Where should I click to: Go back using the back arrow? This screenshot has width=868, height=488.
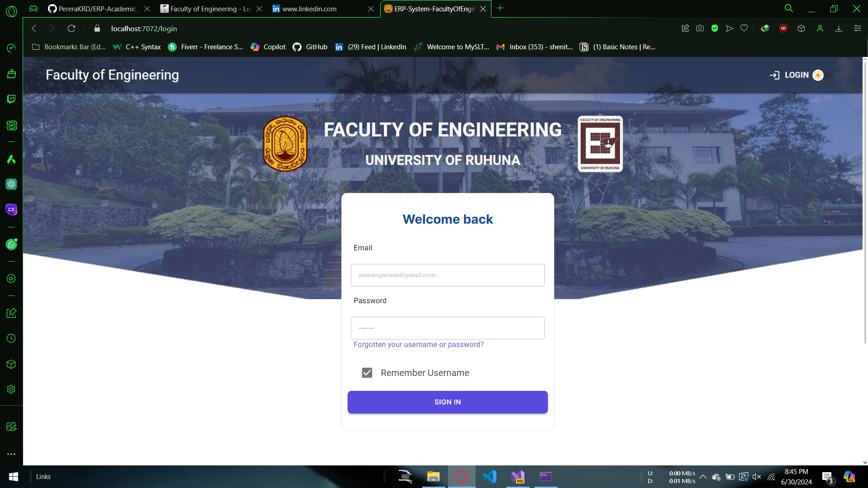tap(34, 28)
